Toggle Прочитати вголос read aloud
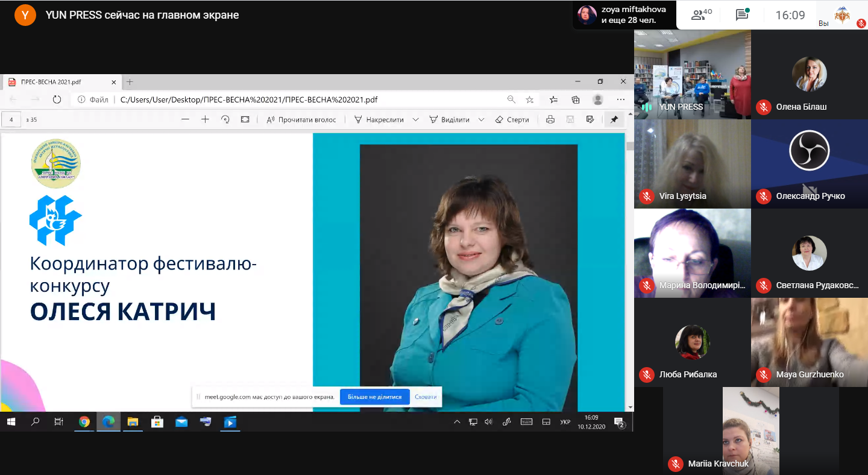Viewport: 868px width, 475px height. pyautogui.click(x=301, y=119)
